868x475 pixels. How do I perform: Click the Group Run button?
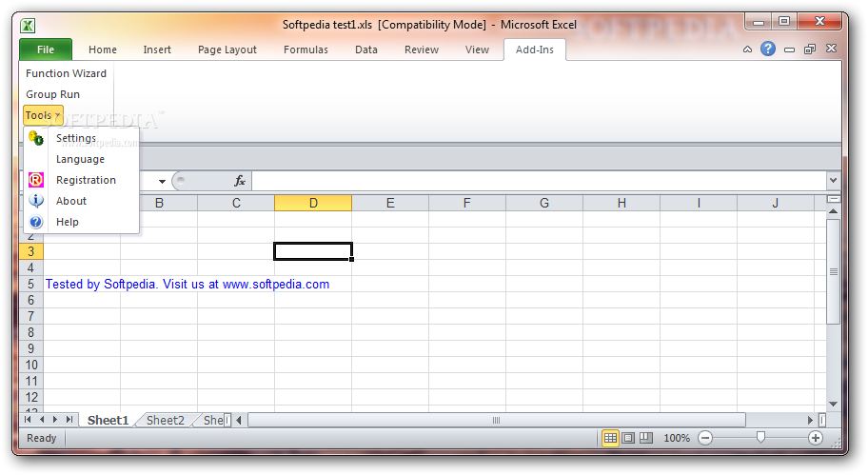[x=52, y=94]
